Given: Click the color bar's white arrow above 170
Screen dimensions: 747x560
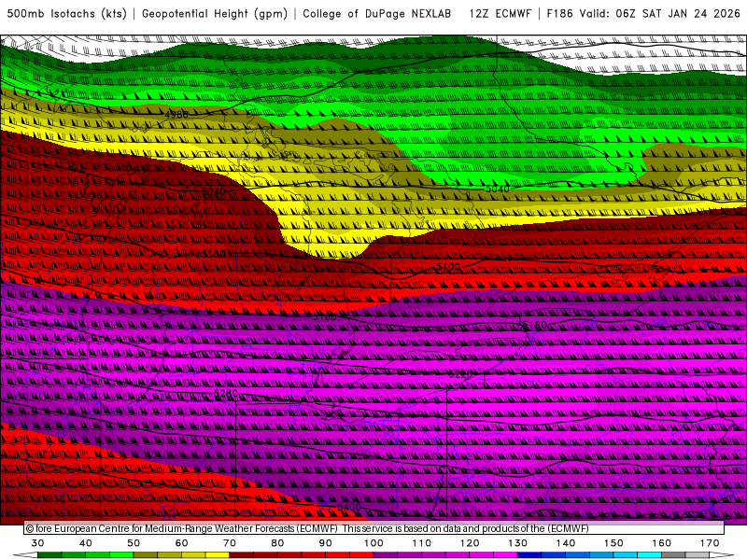Looking at the screenshot, I should 722,555.
